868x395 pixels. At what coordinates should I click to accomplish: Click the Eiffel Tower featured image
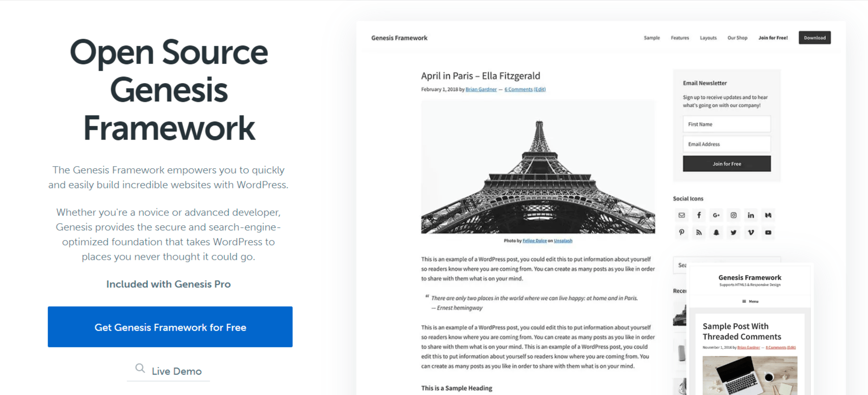coord(538,167)
